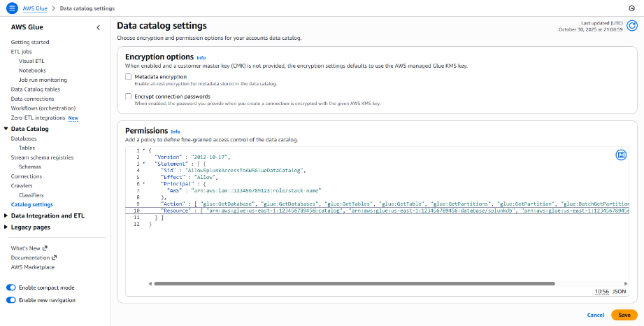Turn off Enable new navigation
Image resolution: width=644 pixels, height=326 pixels.
click(11, 300)
